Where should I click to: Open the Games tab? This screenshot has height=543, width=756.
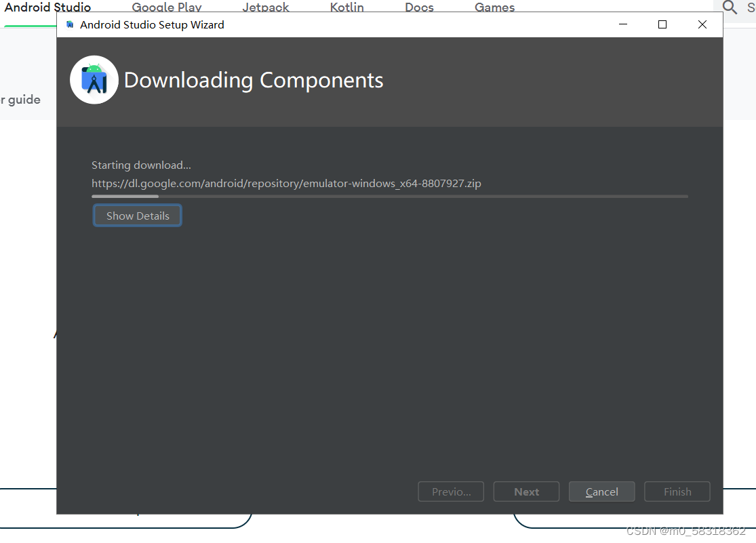(x=495, y=7)
